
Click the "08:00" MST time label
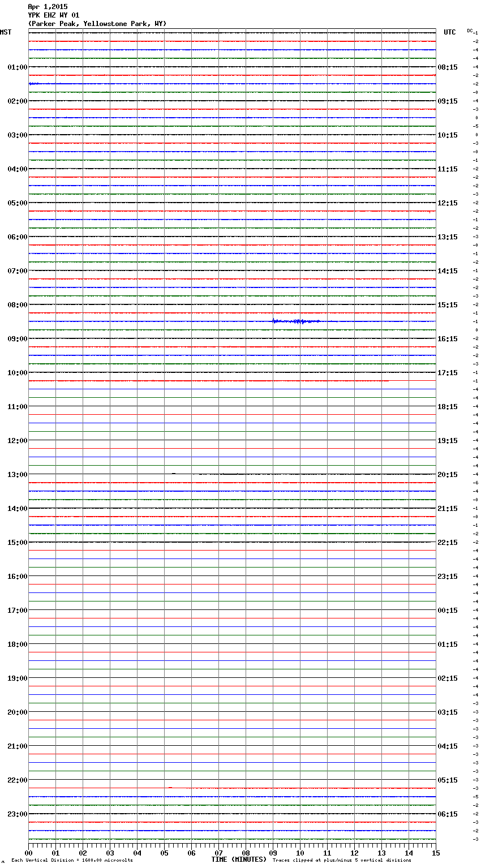(18, 305)
